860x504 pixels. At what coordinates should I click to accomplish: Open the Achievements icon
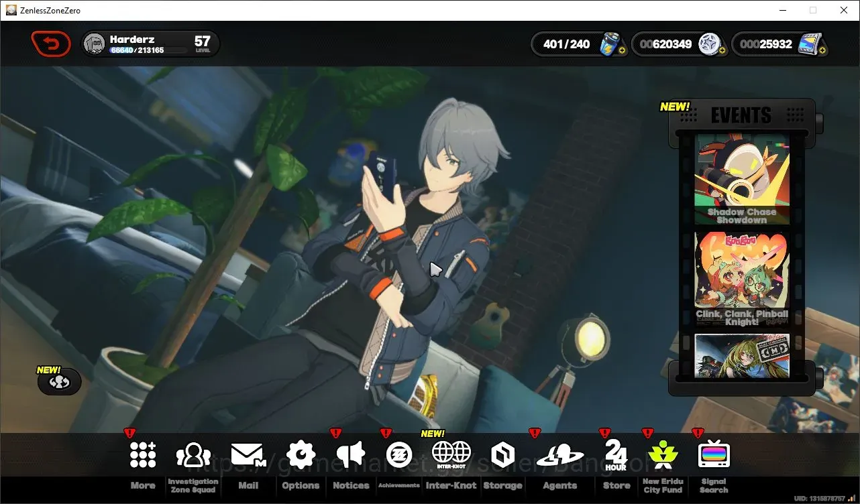399,455
